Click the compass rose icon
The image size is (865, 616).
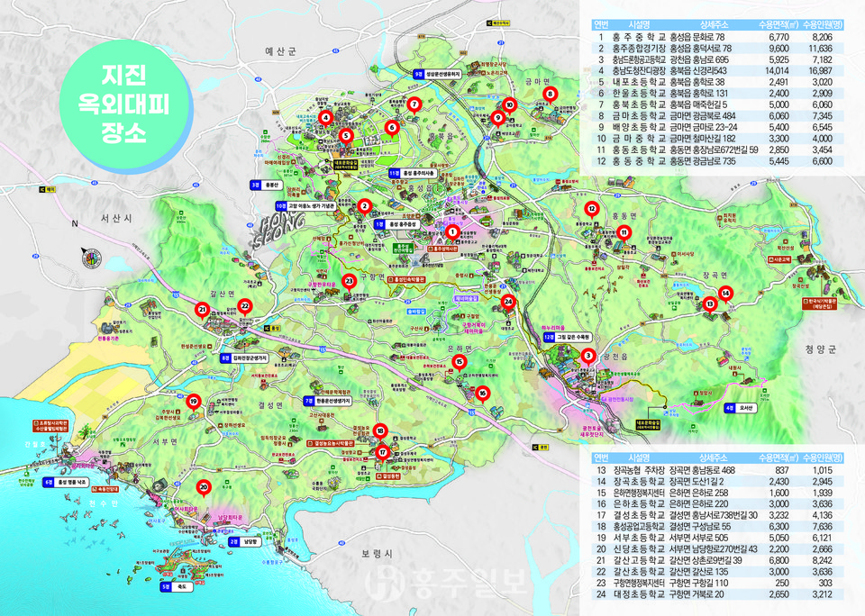(90, 257)
